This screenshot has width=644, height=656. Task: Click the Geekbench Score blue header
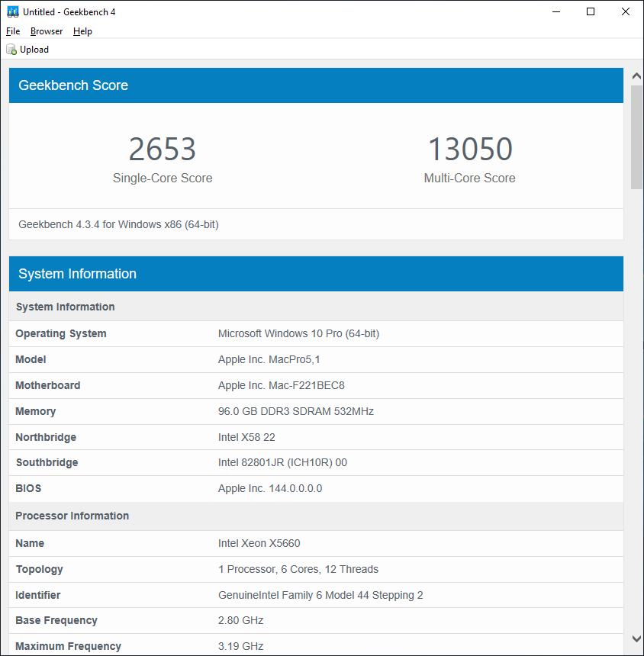316,85
